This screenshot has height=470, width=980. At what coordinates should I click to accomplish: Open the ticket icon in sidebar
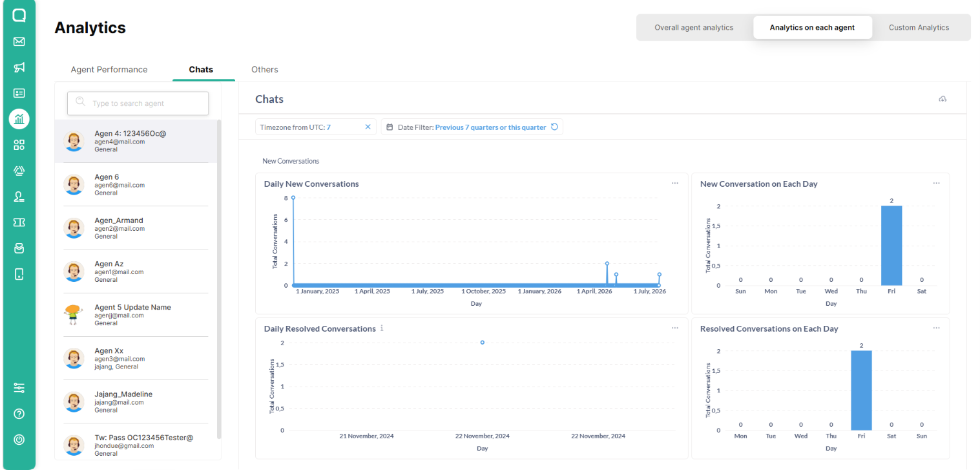tap(19, 222)
